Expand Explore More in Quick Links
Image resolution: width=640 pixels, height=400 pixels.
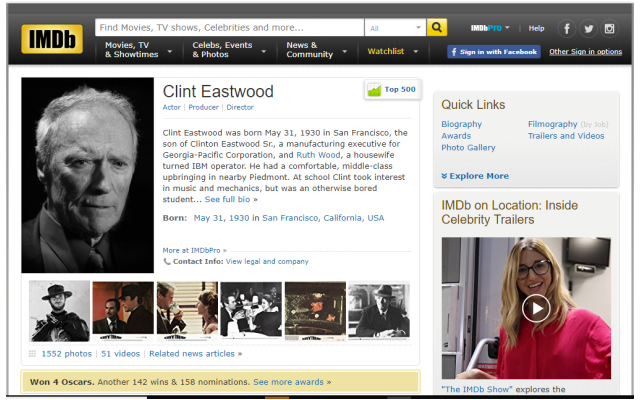click(475, 176)
